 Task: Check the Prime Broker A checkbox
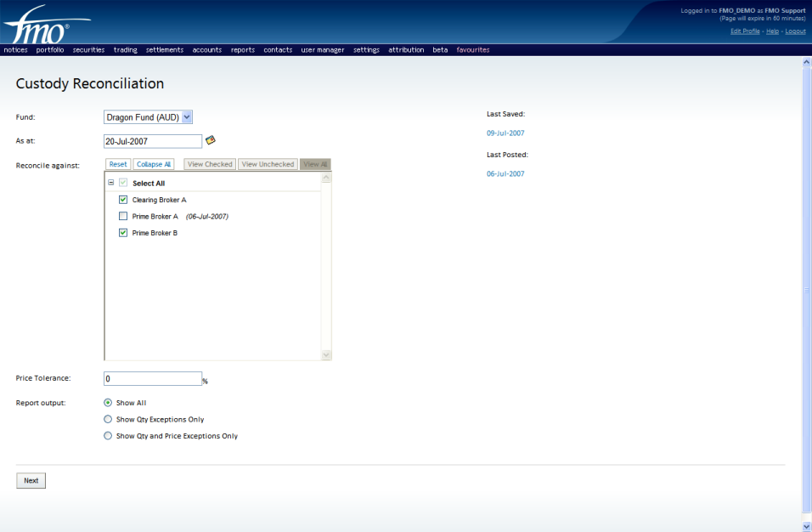point(123,216)
